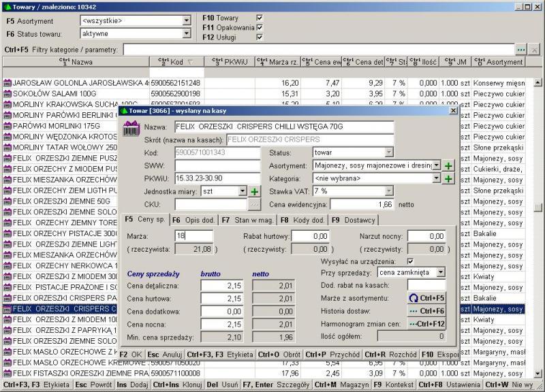Screen dimensions: 545x392
Task: Click the Marża input field
Action: pyautogui.click(x=193, y=236)
